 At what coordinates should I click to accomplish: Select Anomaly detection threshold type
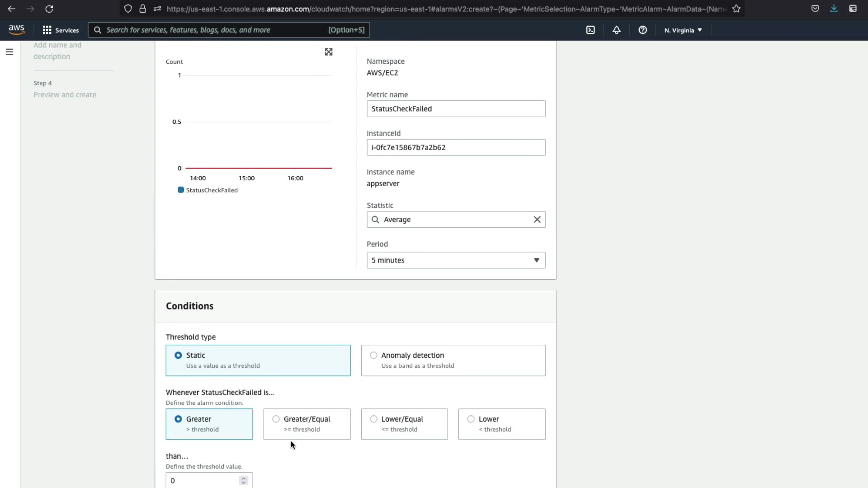[x=374, y=355]
